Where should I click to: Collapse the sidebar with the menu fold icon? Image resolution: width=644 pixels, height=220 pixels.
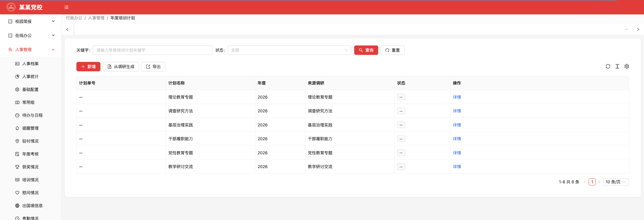[66, 7]
